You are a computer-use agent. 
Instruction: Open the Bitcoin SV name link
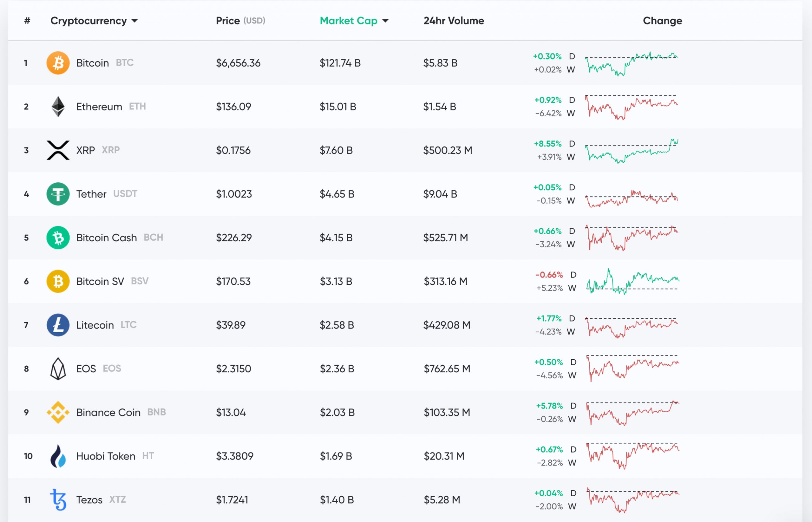[100, 281]
